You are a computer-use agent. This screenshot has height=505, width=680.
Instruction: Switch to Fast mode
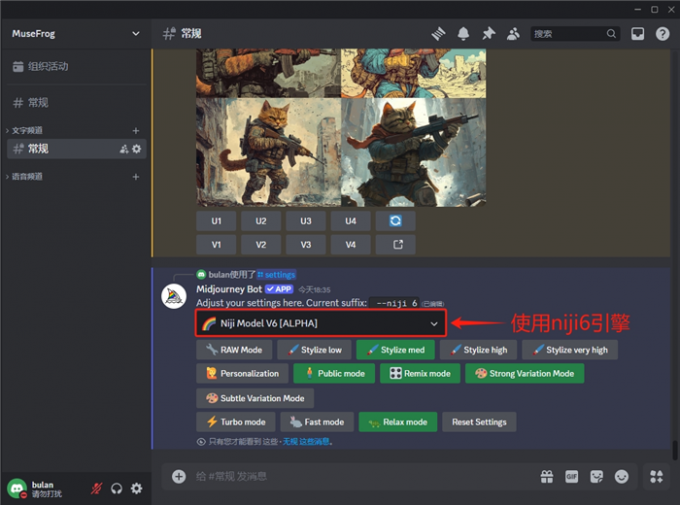tap(317, 422)
